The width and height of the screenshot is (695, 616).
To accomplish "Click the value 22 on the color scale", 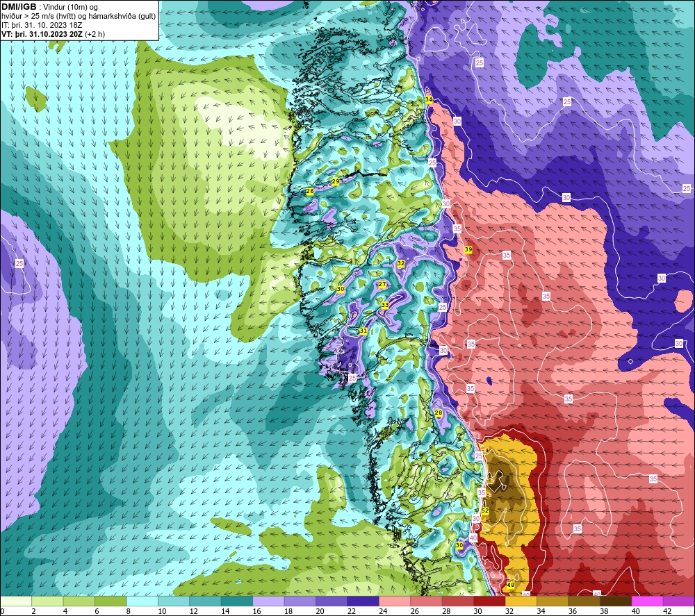I will click(352, 611).
